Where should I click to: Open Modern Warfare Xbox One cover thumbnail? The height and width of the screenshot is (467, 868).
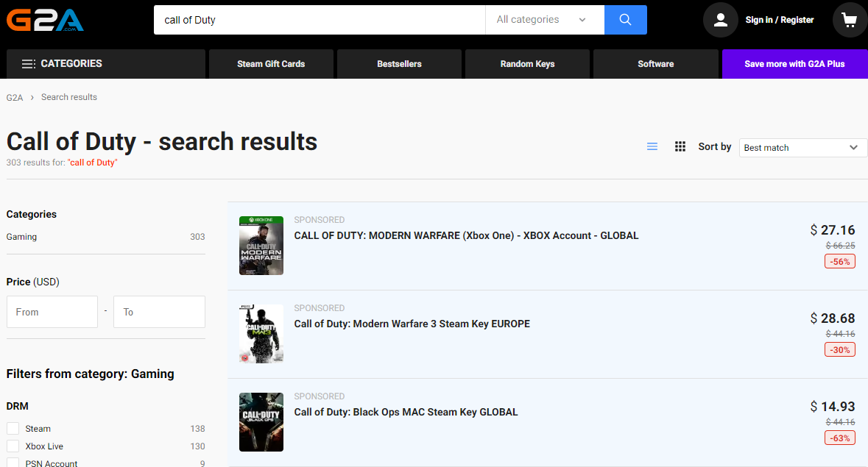point(261,246)
